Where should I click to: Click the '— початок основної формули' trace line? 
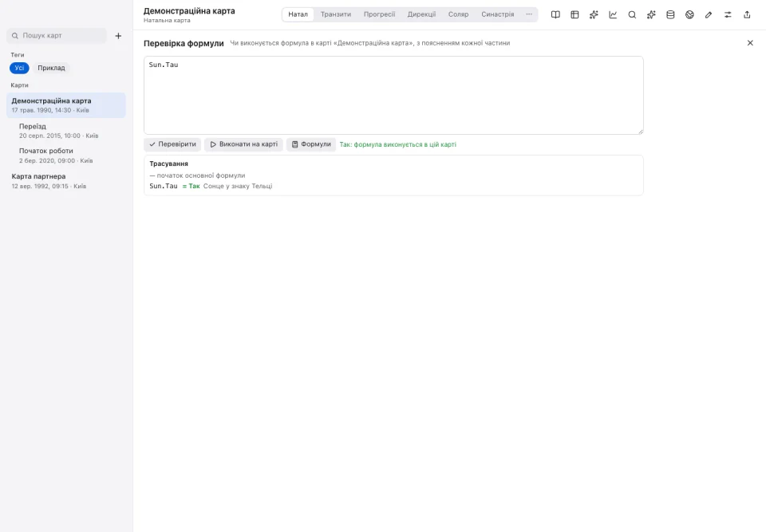pyautogui.click(x=197, y=175)
